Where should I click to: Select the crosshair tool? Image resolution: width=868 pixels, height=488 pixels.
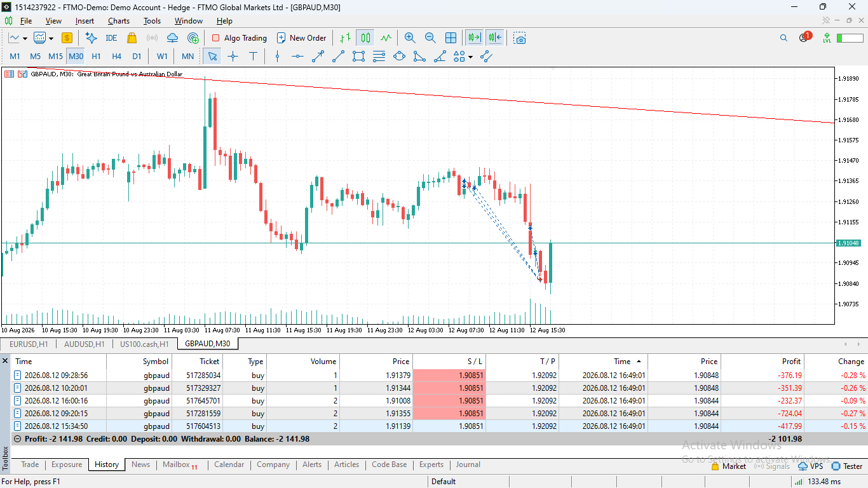[233, 57]
